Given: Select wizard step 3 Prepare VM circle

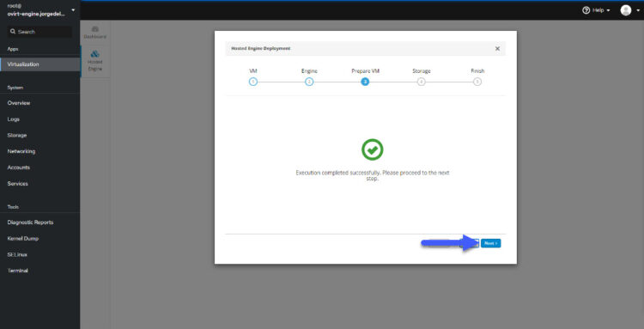Looking at the screenshot, I should (365, 82).
